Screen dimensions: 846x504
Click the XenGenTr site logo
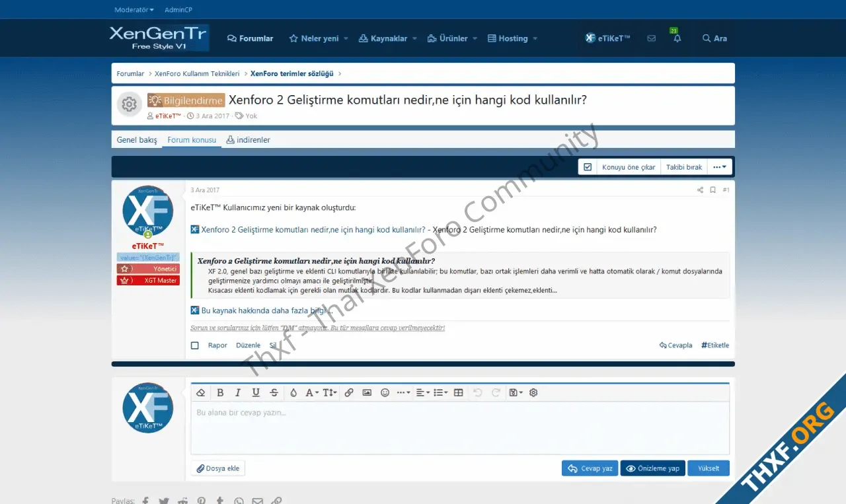(159, 38)
